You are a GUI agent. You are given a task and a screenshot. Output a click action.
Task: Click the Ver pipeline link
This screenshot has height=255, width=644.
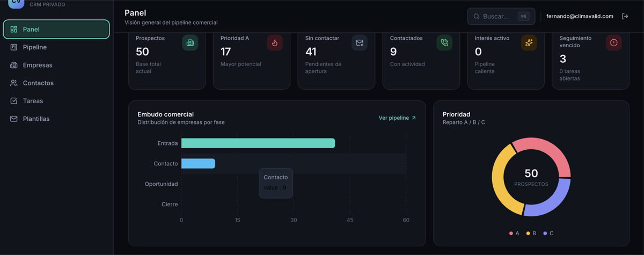point(397,118)
